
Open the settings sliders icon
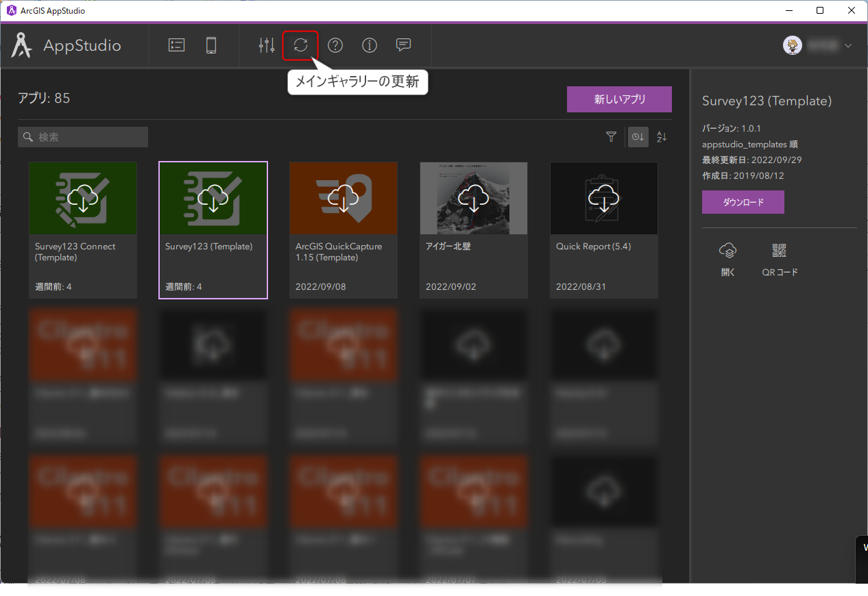pyautogui.click(x=267, y=45)
